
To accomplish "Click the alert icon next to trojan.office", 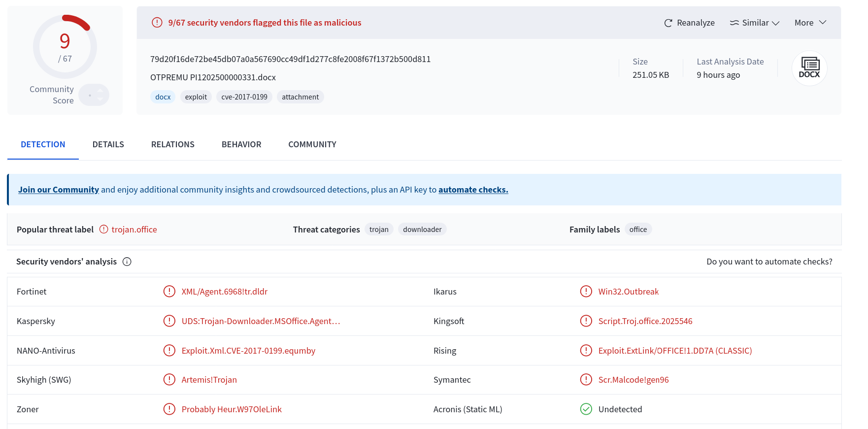I will pos(104,230).
